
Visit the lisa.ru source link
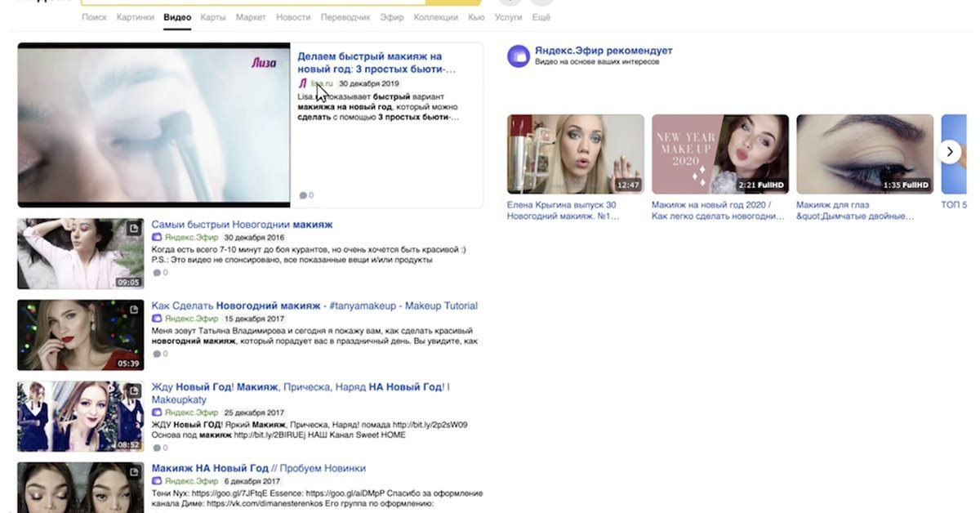point(322,83)
